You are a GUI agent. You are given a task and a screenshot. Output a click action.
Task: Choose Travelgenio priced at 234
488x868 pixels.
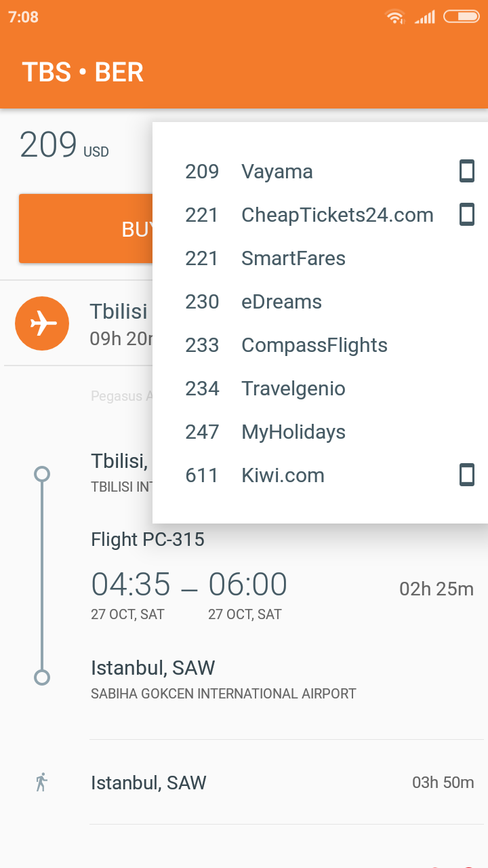coord(293,389)
